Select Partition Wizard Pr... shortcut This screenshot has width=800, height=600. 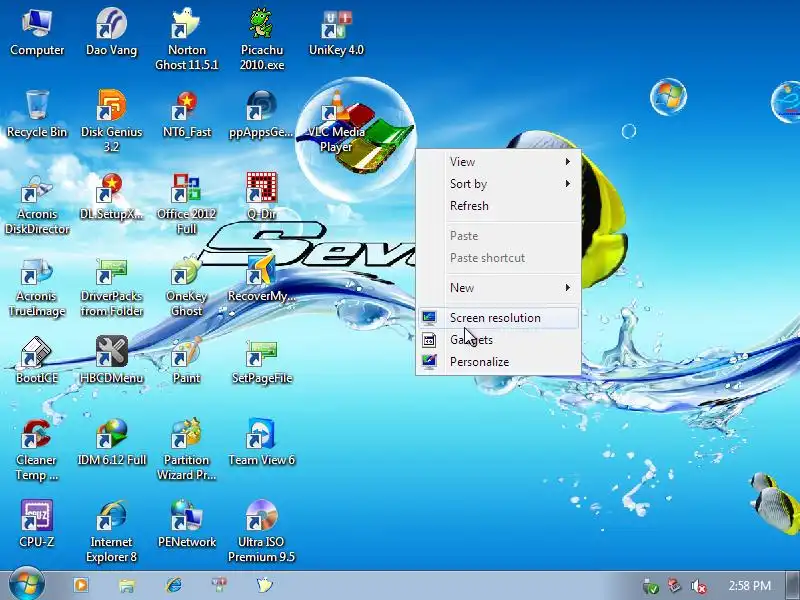point(186,450)
